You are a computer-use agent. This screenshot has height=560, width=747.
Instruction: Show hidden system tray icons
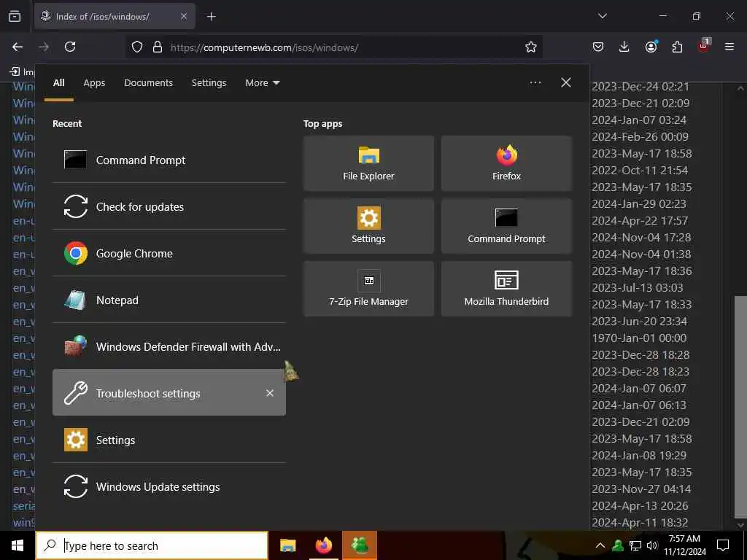coord(600,545)
